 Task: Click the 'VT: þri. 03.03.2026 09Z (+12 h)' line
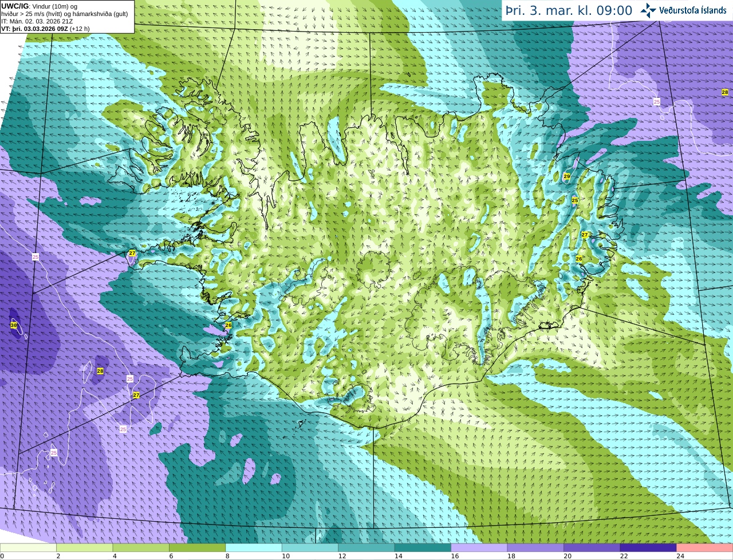[45, 29]
